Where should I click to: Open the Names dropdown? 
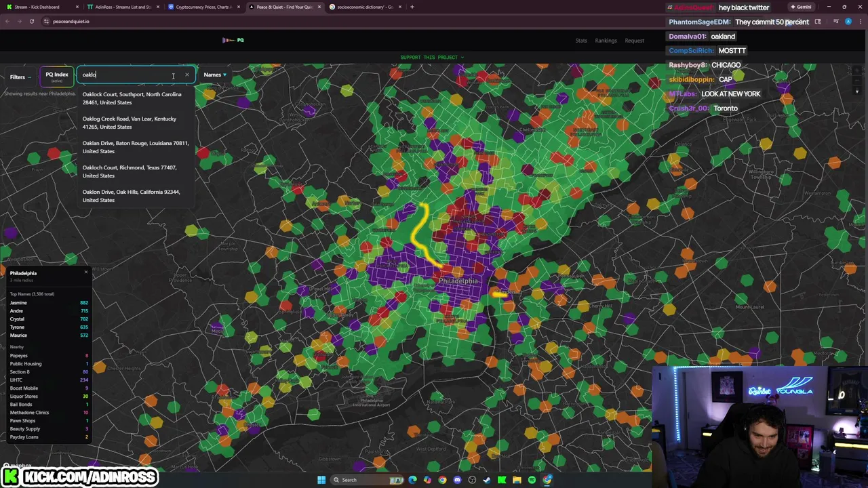point(215,75)
